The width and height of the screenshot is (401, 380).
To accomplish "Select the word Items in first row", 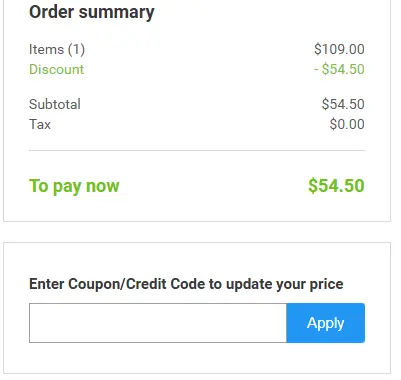I will tap(46, 49).
